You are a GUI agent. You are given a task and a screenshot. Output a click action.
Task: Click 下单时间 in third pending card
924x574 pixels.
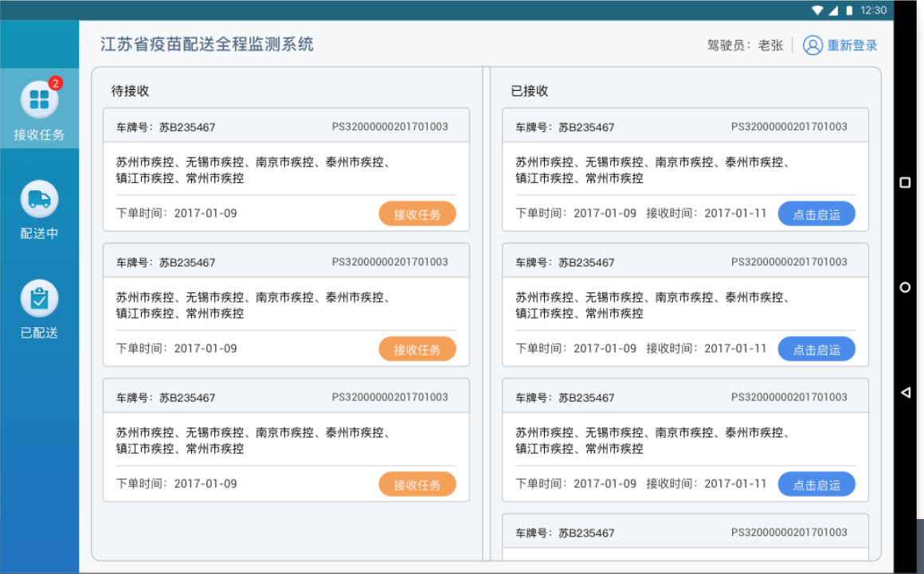[x=176, y=484]
